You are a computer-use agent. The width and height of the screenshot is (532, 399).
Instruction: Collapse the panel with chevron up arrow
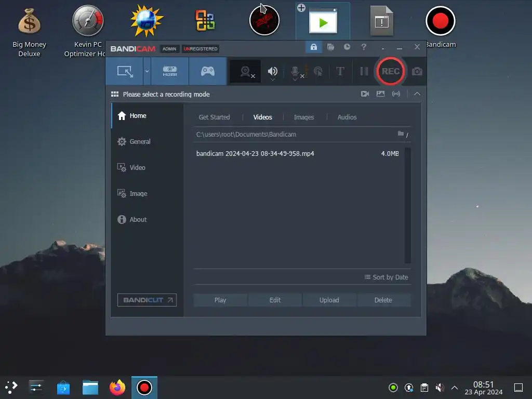coord(417,94)
